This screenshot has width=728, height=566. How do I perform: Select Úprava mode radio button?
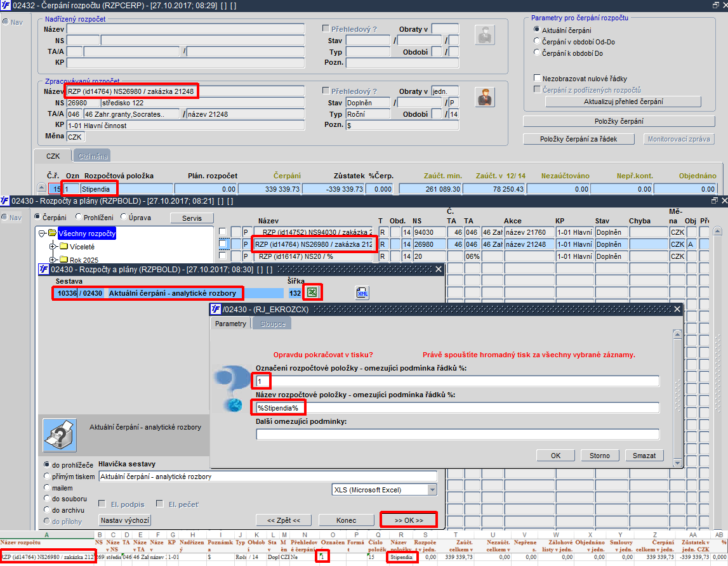124,217
